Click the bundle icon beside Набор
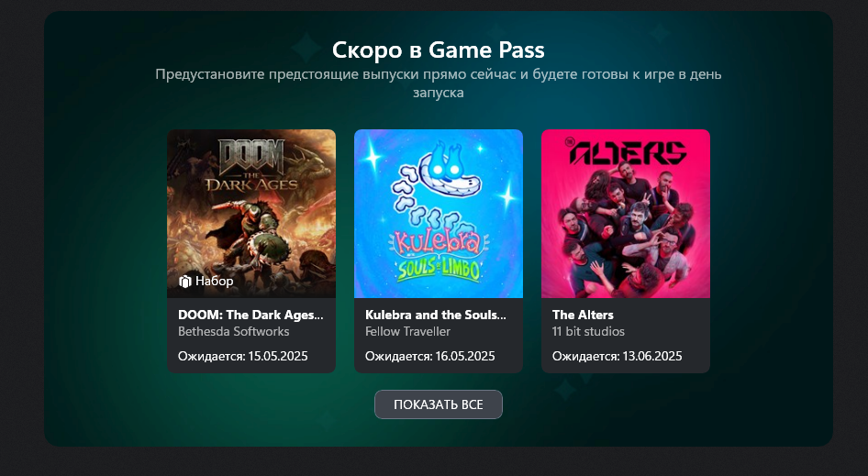Screen dimensions: 868x476 tap(185, 282)
